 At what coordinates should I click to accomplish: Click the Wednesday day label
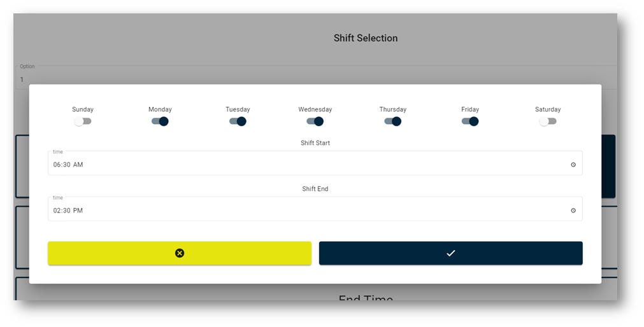coord(315,109)
